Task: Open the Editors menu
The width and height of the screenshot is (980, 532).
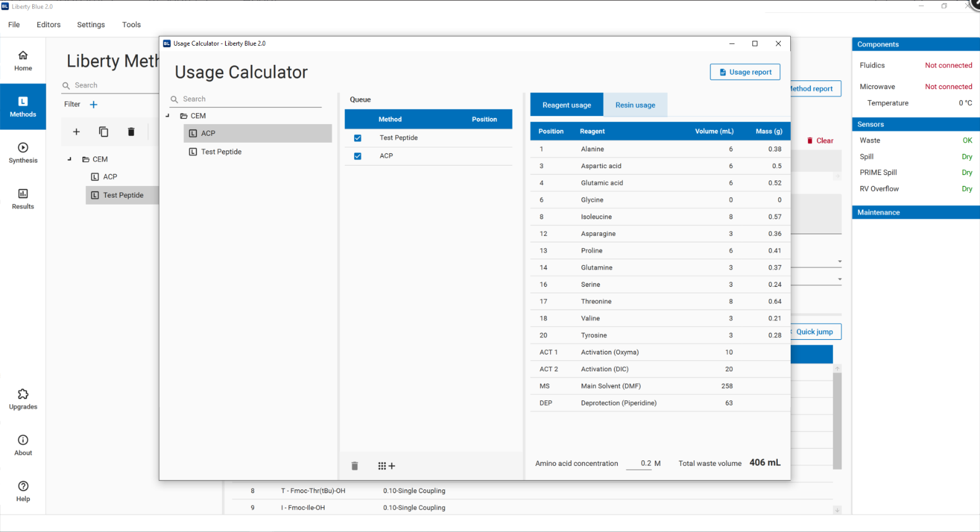Action: coord(48,25)
